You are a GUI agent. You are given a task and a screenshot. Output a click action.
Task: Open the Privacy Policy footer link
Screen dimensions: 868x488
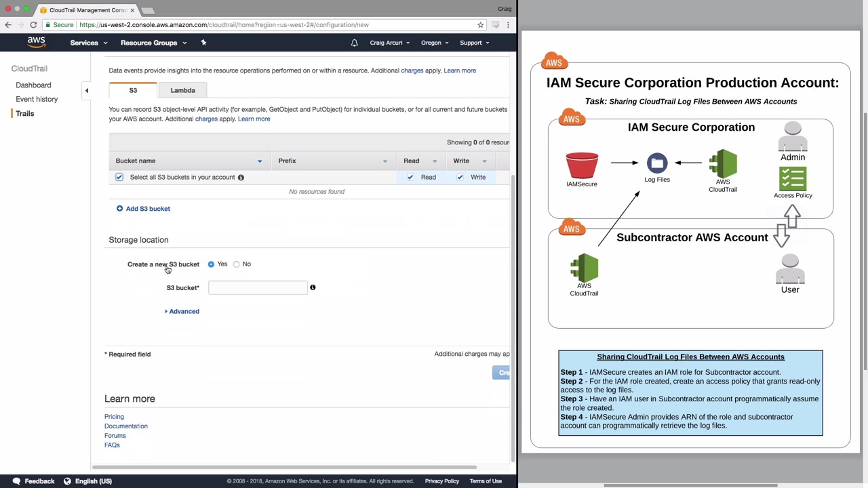(442, 481)
